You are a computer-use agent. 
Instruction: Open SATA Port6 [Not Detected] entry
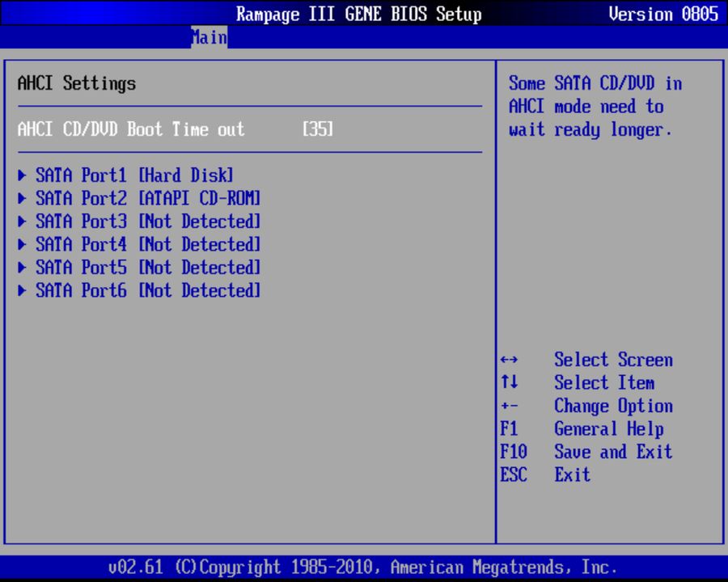pyautogui.click(x=148, y=290)
